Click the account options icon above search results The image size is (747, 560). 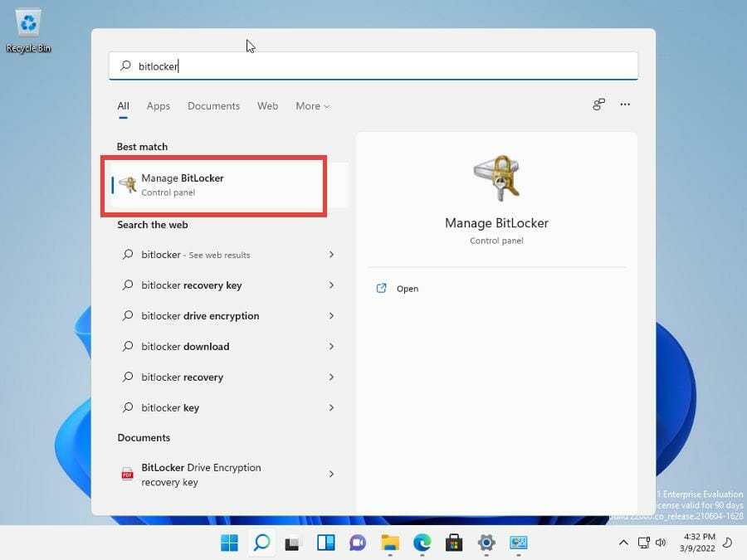598,105
